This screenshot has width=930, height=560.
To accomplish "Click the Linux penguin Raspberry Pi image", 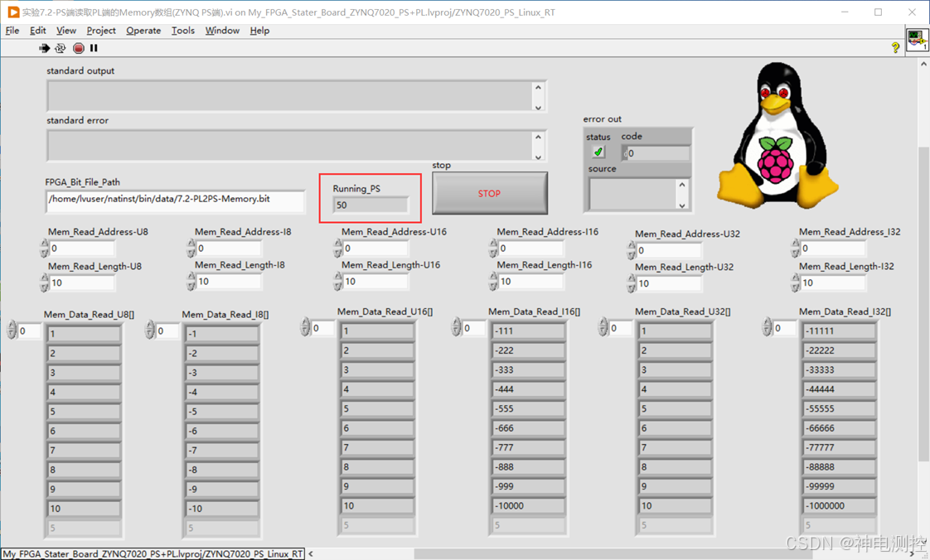I will [777, 136].
